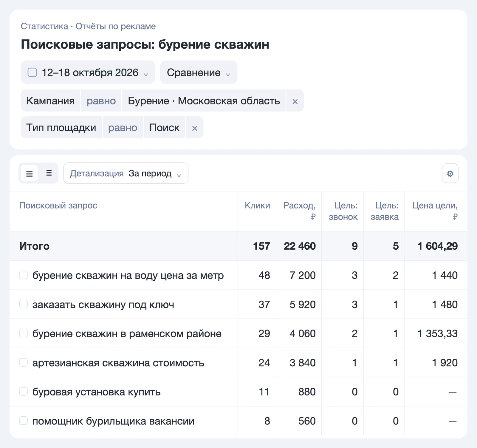Select clicks value 37 for 'заказать скважину под ключ'
The image size is (477, 448).
tap(264, 304)
